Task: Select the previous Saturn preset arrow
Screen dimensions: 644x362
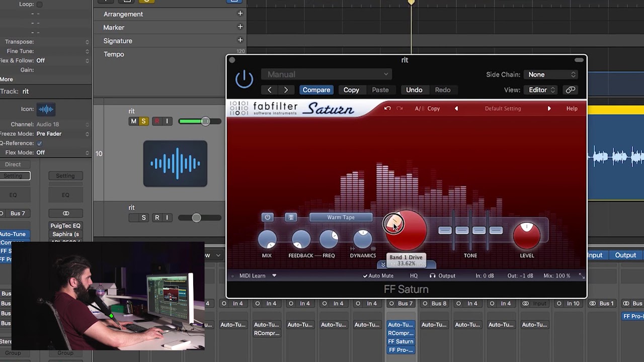Action: point(456,109)
